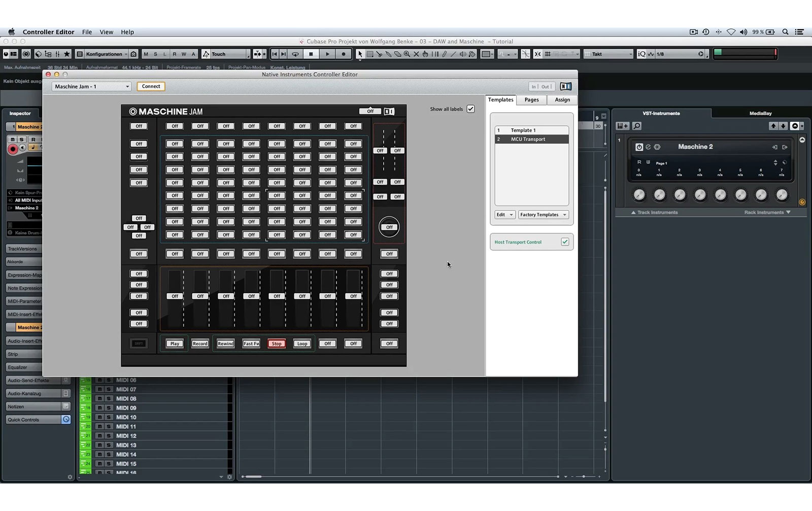
Task: Toggle Maschine 2 instrument power button
Action: [639, 147]
